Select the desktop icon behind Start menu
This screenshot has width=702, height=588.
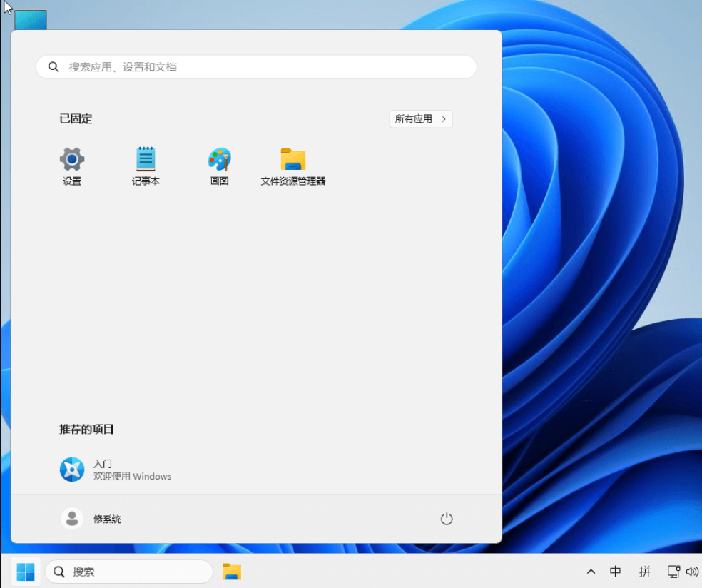click(31, 20)
